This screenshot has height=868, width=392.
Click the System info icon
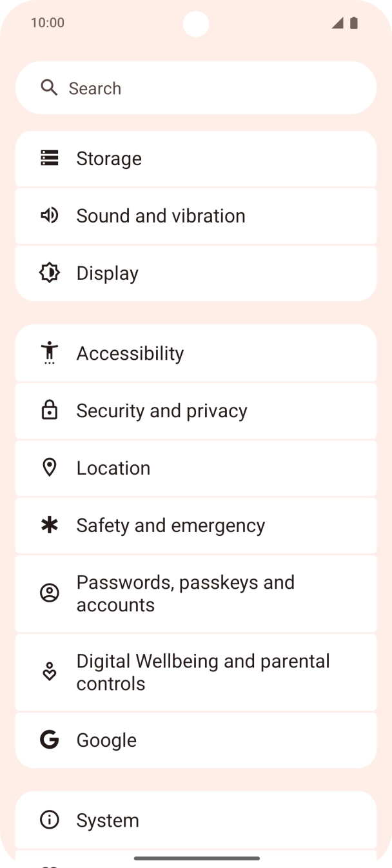pos(50,820)
